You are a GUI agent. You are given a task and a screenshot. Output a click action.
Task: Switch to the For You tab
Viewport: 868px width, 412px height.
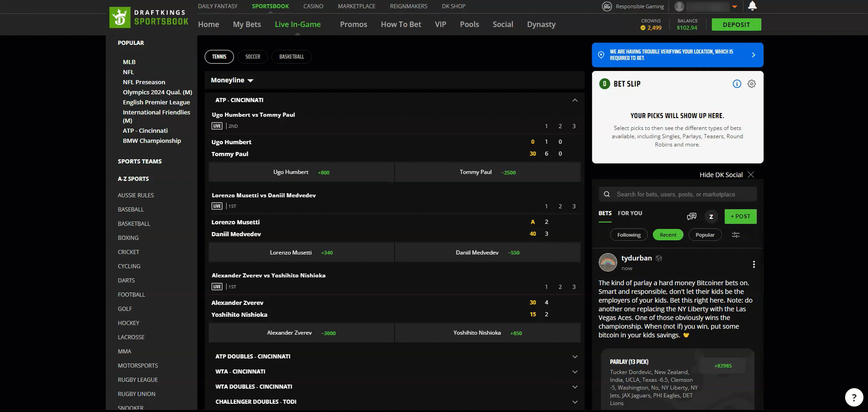point(630,213)
